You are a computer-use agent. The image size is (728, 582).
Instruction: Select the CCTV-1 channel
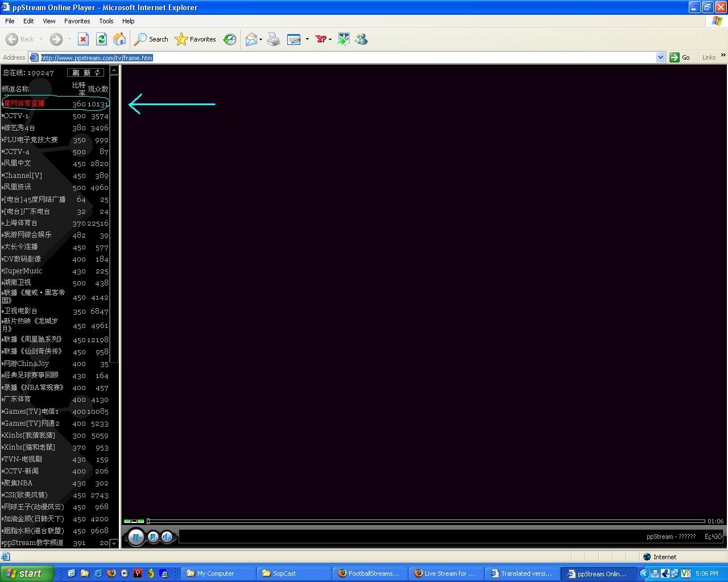pyautogui.click(x=16, y=116)
